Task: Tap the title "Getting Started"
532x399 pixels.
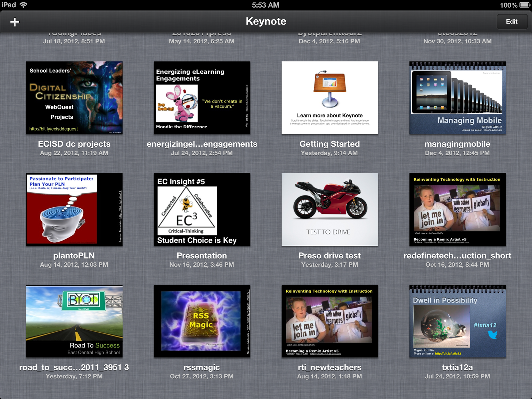Action: (330, 144)
